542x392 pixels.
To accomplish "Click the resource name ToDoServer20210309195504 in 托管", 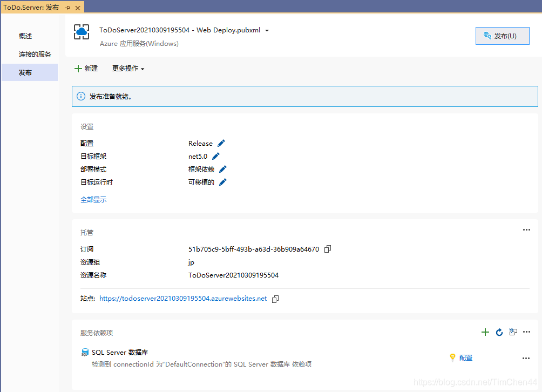I will pos(233,275).
